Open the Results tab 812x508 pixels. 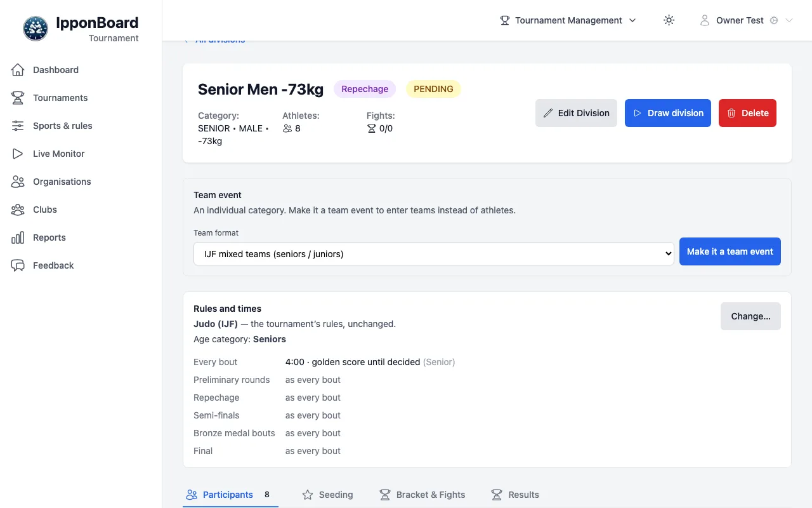pos(515,495)
